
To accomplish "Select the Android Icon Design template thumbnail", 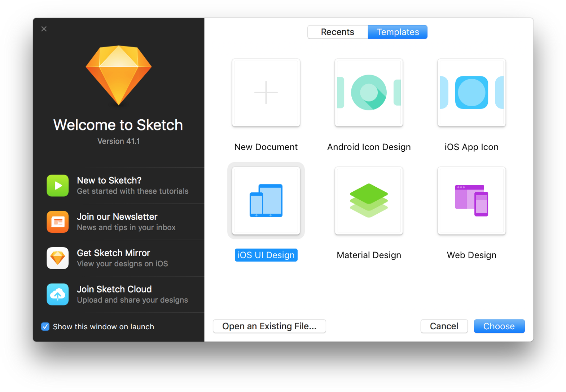I will (369, 93).
